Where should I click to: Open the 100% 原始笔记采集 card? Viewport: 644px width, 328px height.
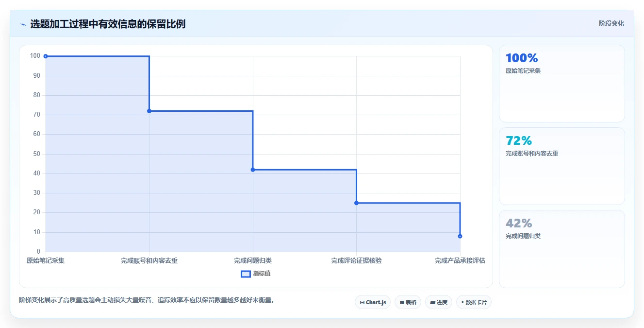pyautogui.click(x=561, y=84)
